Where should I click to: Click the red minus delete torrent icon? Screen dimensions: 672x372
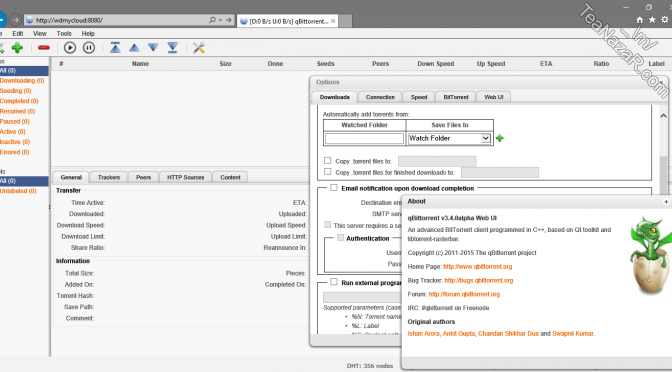pyautogui.click(x=44, y=48)
